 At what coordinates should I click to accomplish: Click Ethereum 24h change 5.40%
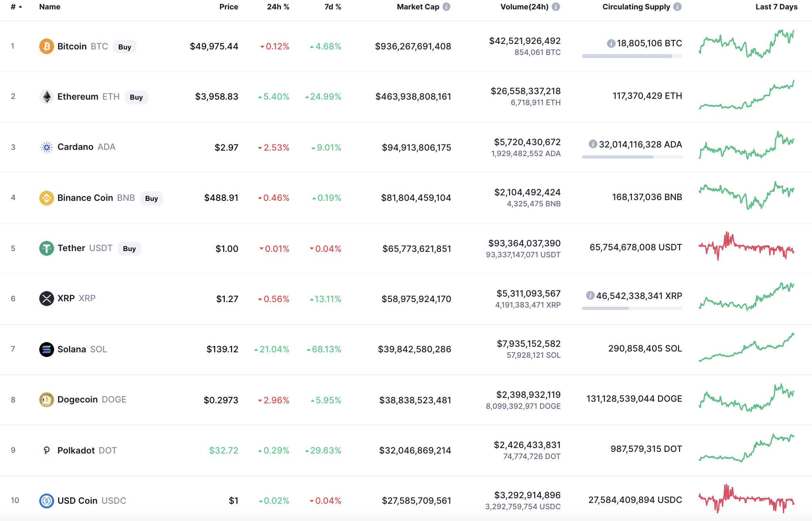coord(273,97)
